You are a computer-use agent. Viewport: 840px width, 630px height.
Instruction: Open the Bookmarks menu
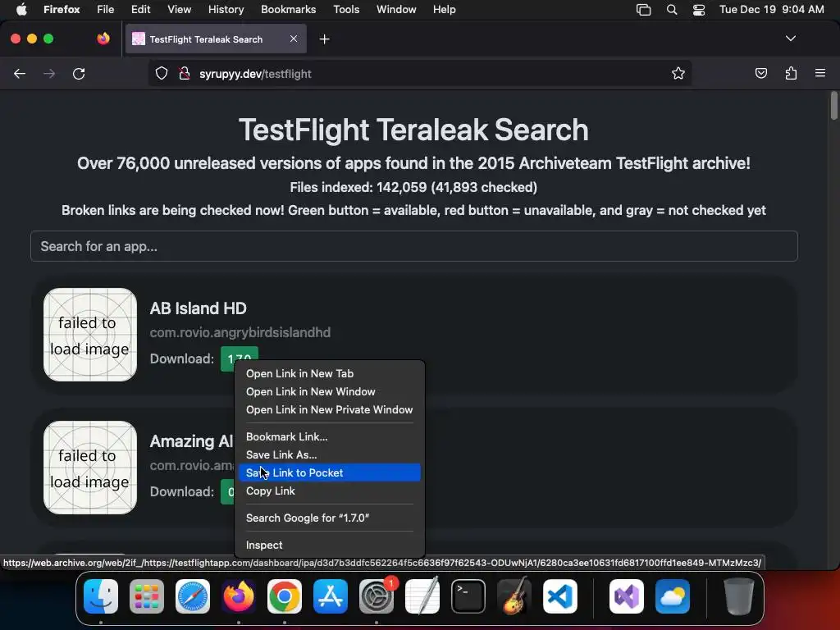[x=288, y=10]
